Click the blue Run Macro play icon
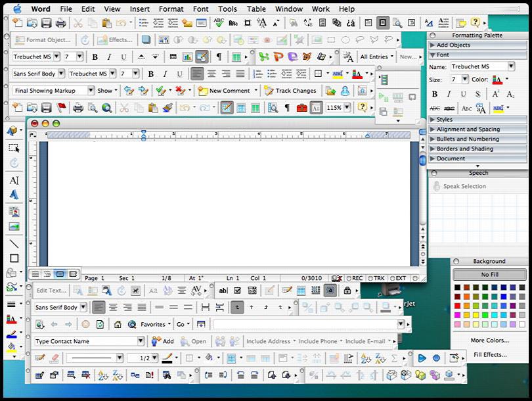 coord(422,358)
